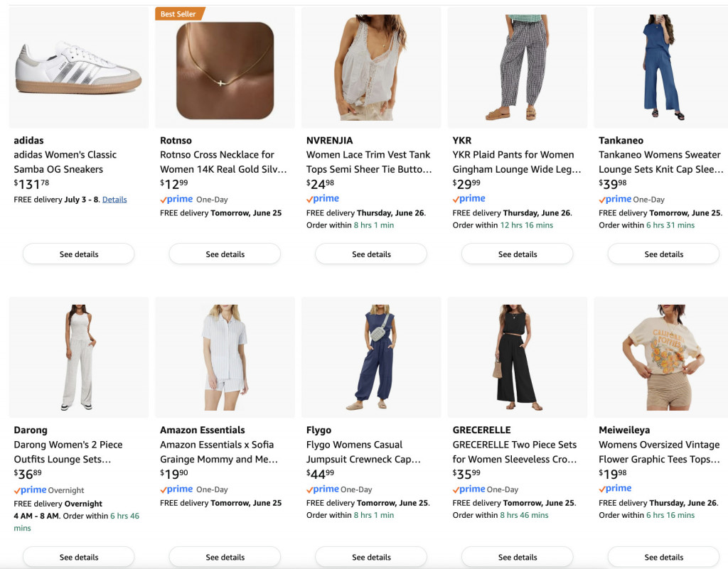Image resolution: width=728 pixels, height=569 pixels.
Task: Click the Flygo blue jumpsuit product photo
Action: point(371,357)
